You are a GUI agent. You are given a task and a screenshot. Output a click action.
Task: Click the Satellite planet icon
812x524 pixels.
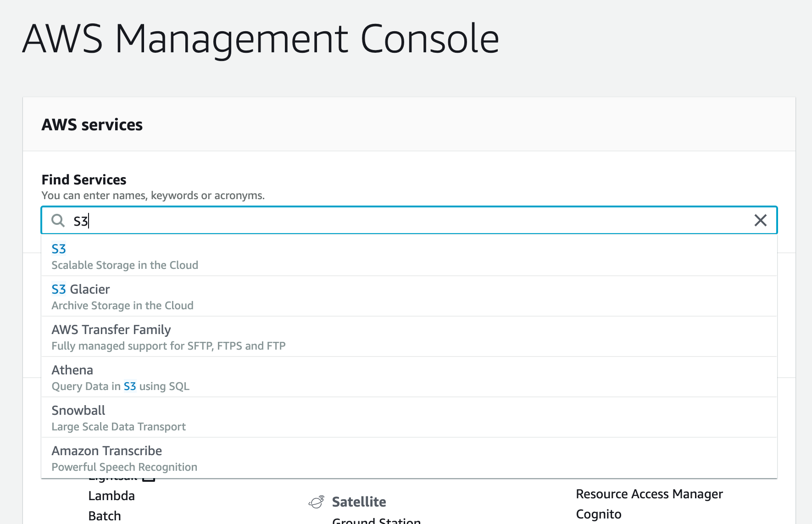tap(317, 502)
